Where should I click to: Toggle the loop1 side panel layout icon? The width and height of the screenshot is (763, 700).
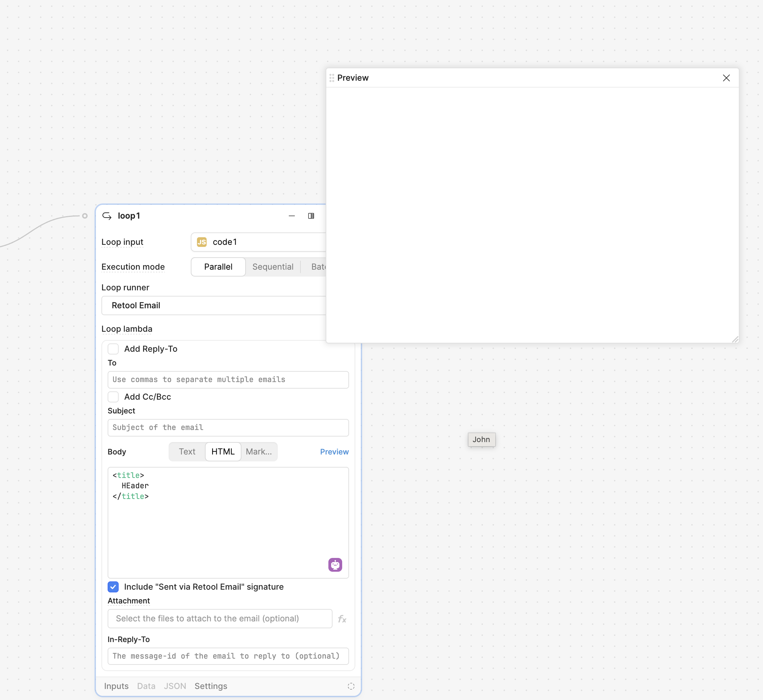click(311, 216)
